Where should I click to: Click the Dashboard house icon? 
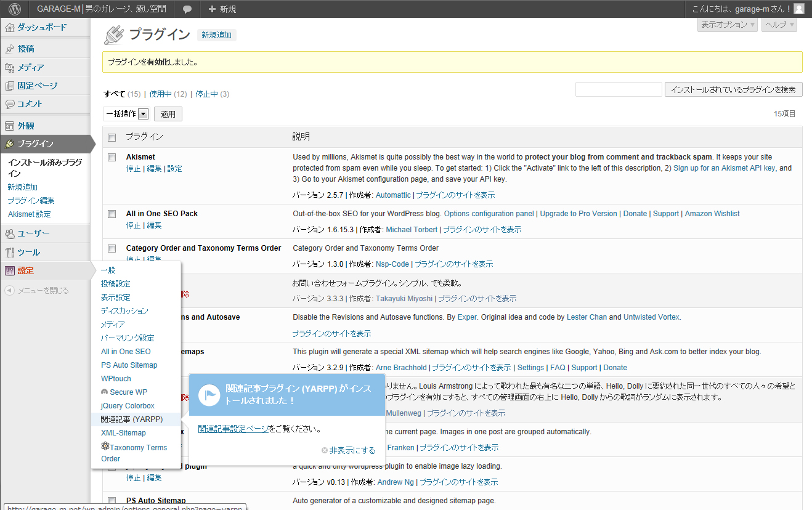(x=10, y=27)
